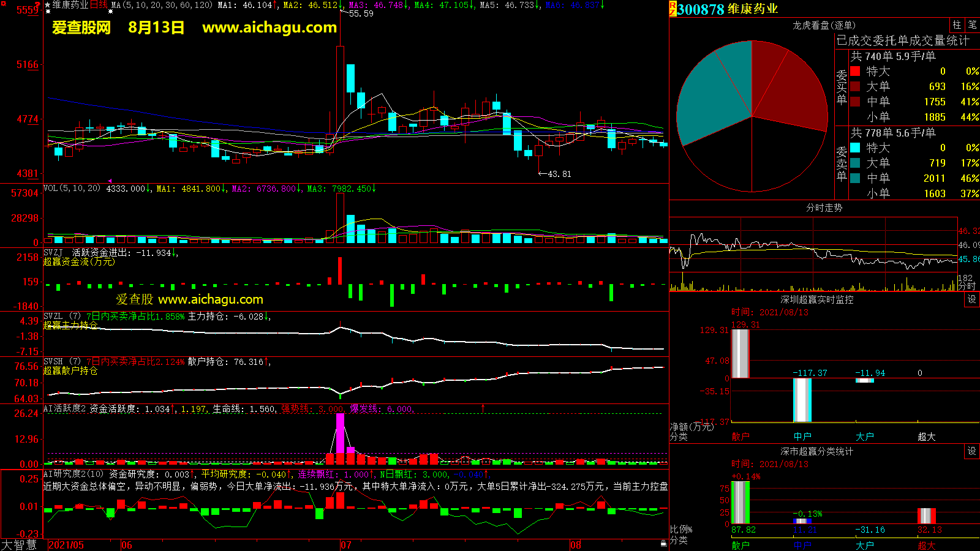Select the 分时走势 panel title
The image size is (980, 551).
tap(824, 208)
